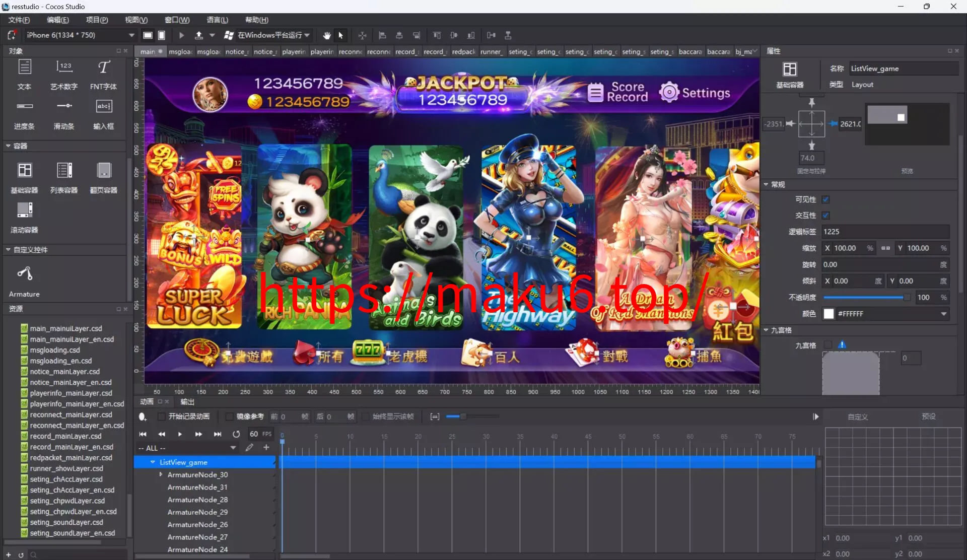Click the publish/export toolbar icon

(199, 35)
